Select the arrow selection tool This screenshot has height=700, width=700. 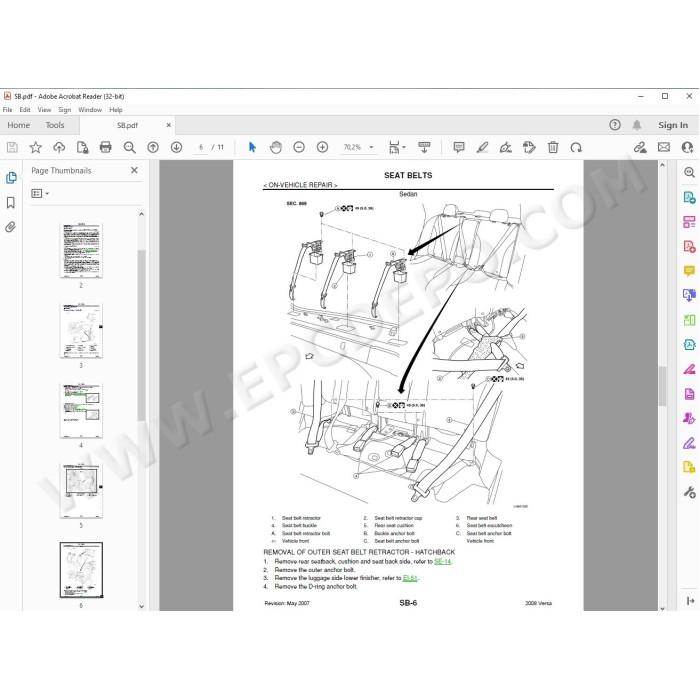(x=252, y=147)
